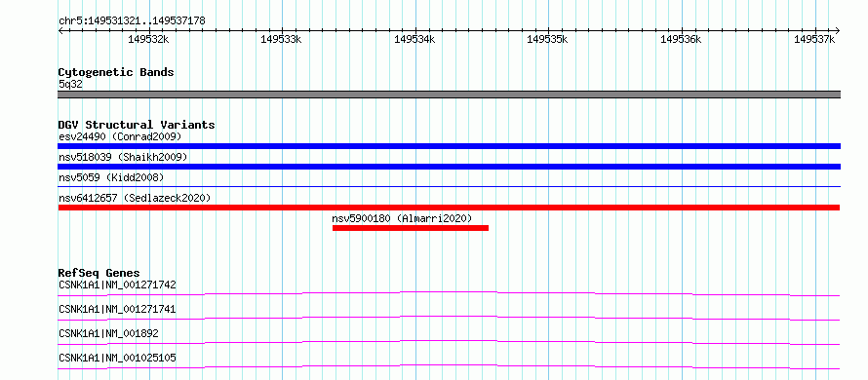Click the esv24490 (Conrad2009) label
Image resolution: width=868 pixels, height=380 pixels.
[120, 136]
